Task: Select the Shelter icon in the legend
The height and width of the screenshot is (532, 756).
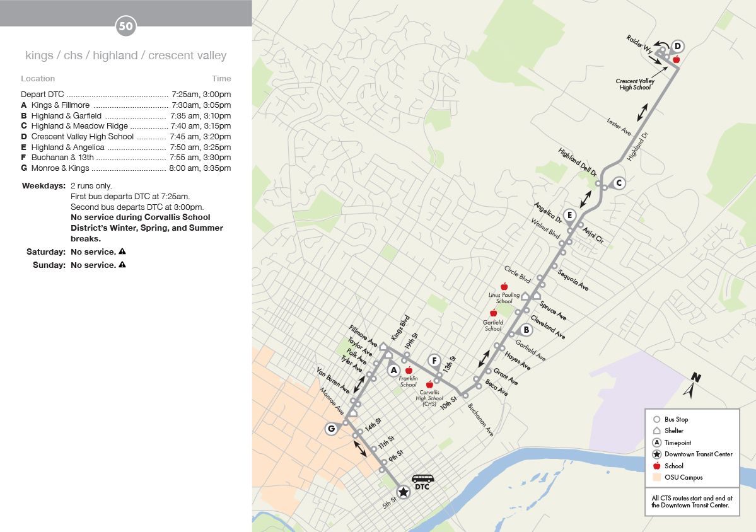Action: (656, 431)
